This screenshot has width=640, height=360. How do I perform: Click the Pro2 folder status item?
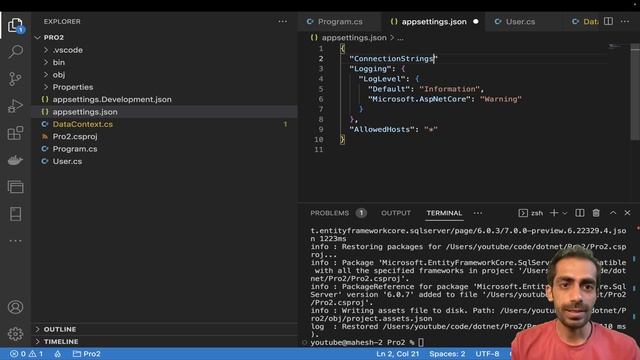pyautogui.click(x=87, y=354)
